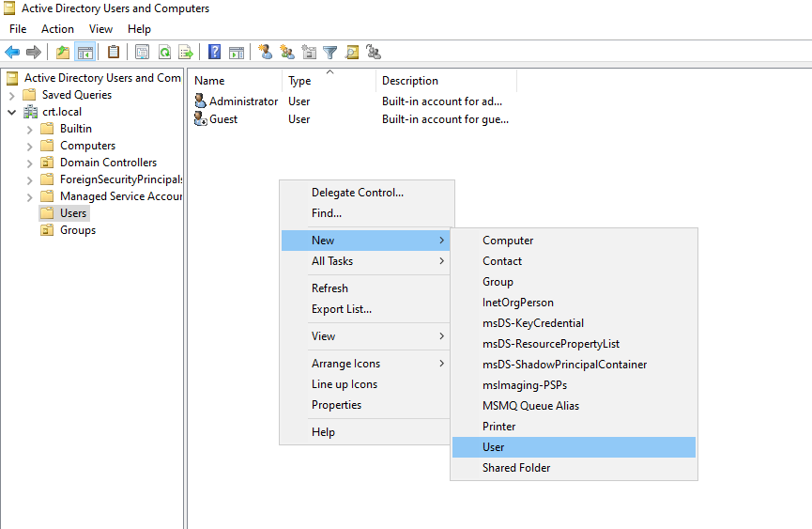Open the Properties toolbar icon

(142, 52)
